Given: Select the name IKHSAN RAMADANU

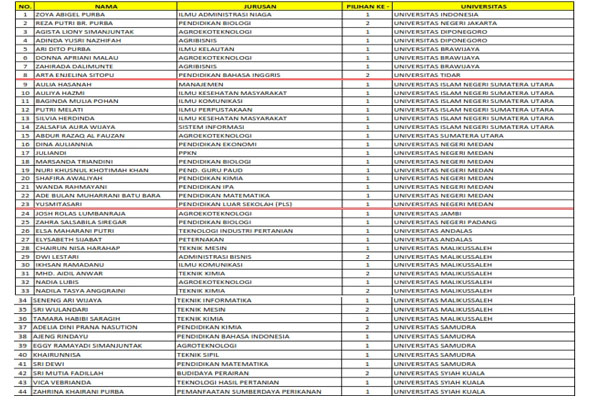Looking at the screenshot, I should point(70,265).
